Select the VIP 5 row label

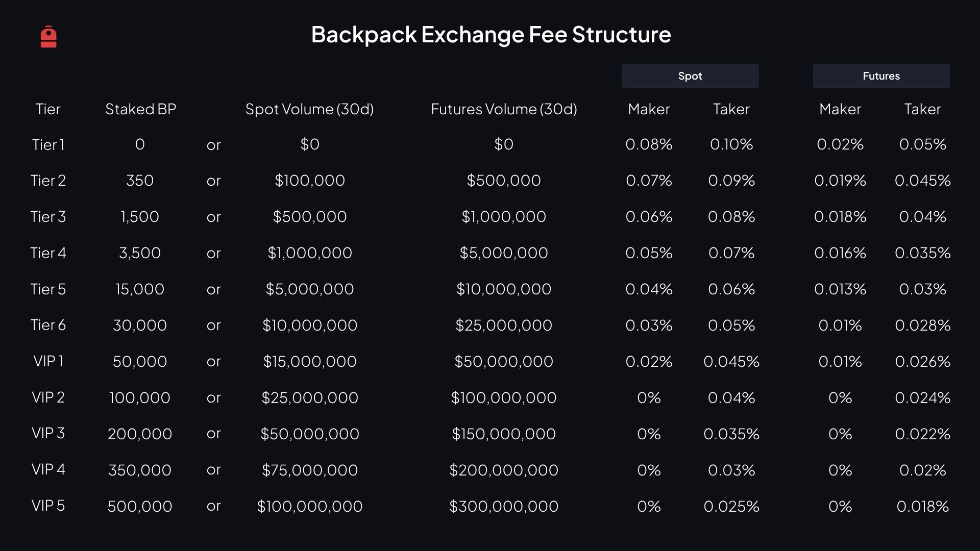(48, 506)
